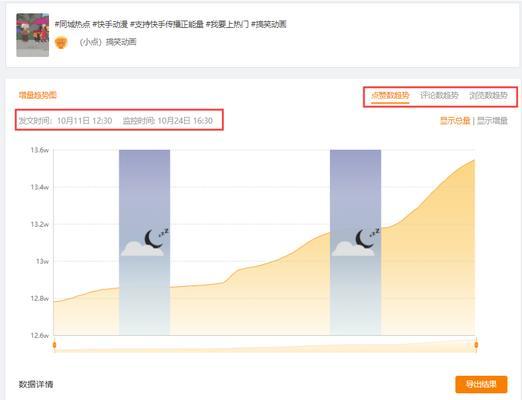This screenshot has width=522, height=400.
Task: Select 显示总量 view mode
Action: pyautogui.click(x=455, y=121)
